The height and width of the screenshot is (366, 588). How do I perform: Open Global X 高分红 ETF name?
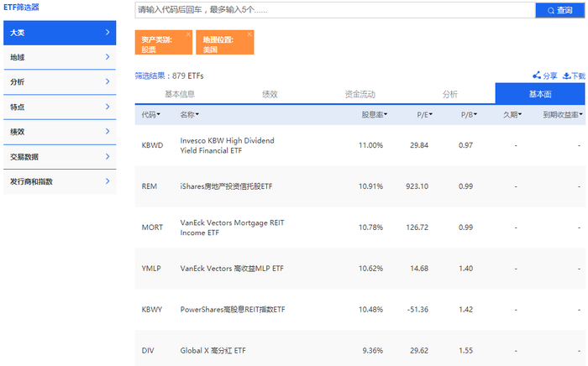coord(213,351)
